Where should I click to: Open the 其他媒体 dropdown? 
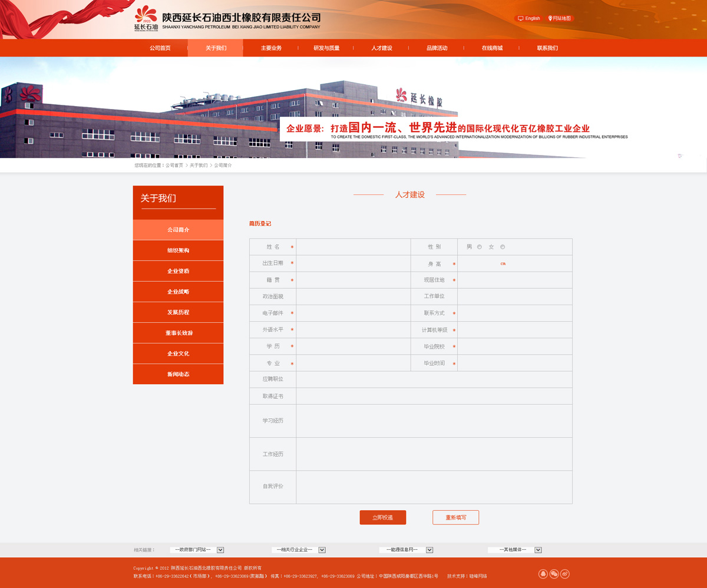(x=538, y=550)
